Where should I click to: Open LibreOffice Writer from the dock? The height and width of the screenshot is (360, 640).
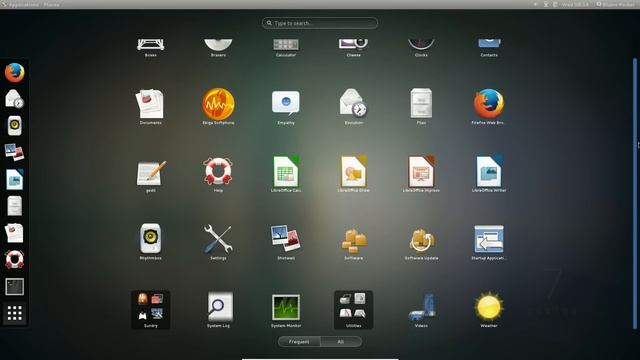(x=15, y=179)
